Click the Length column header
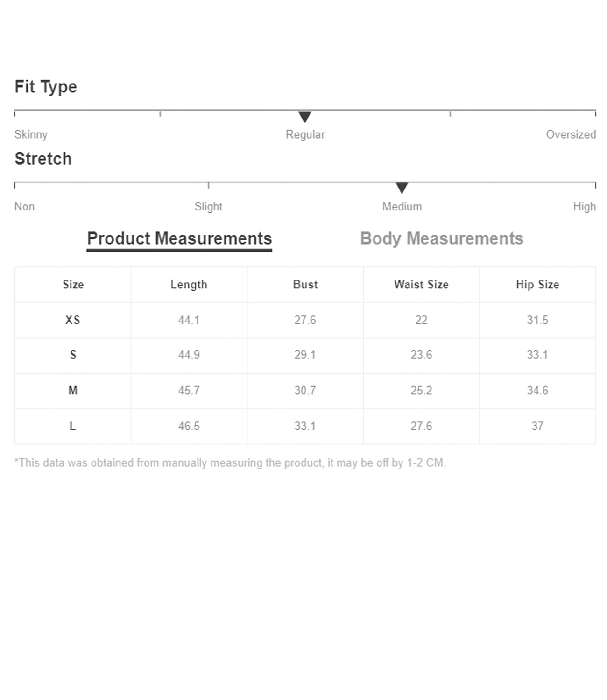This screenshot has width=607, height=700. click(x=189, y=285)
